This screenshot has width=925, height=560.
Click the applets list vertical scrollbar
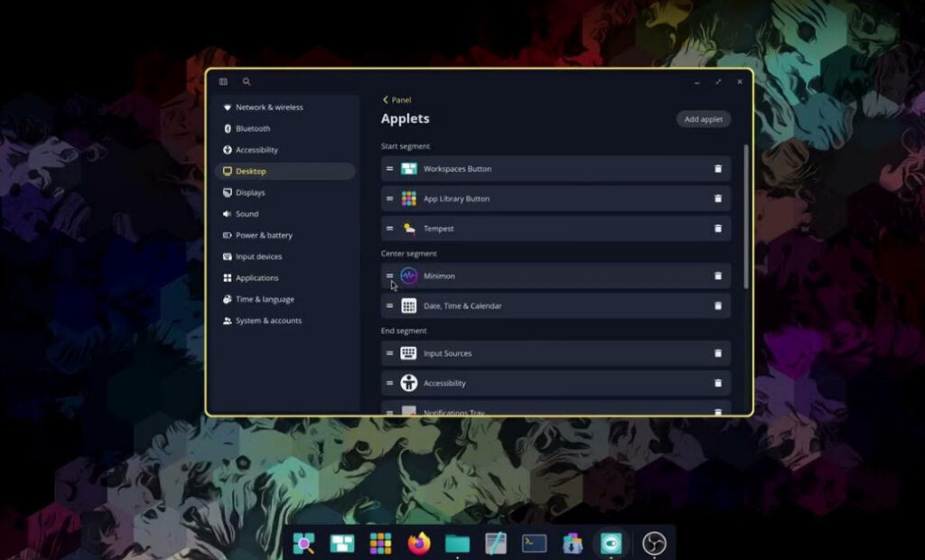[746, 217]
